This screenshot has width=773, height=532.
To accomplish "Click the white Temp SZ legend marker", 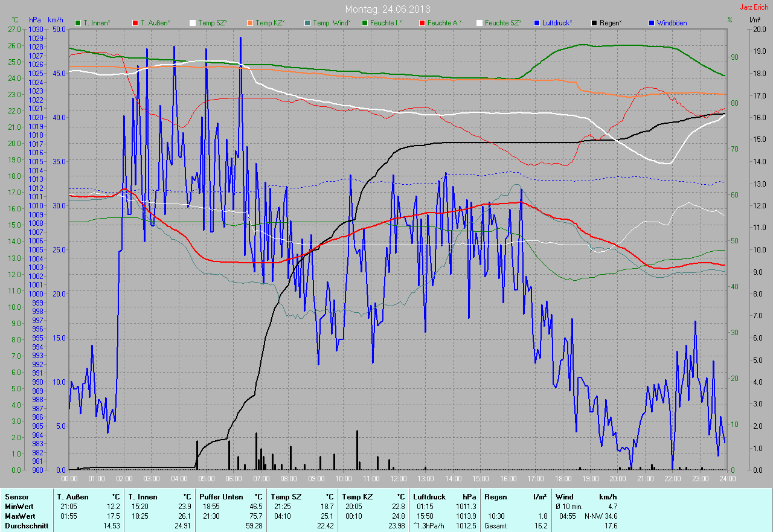I will [193, 23].
